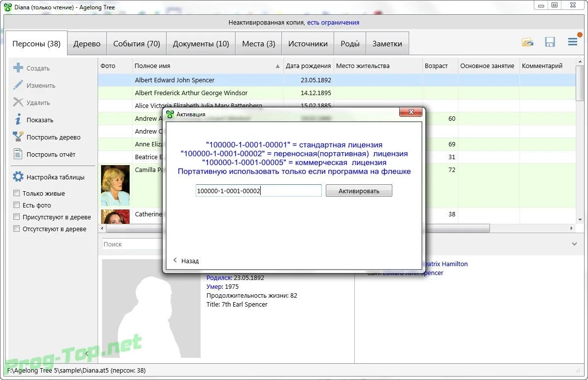The height and width of the screenshot is (380, 588).
Task: Switch to the Роды tab
Action: click(350, 43)
